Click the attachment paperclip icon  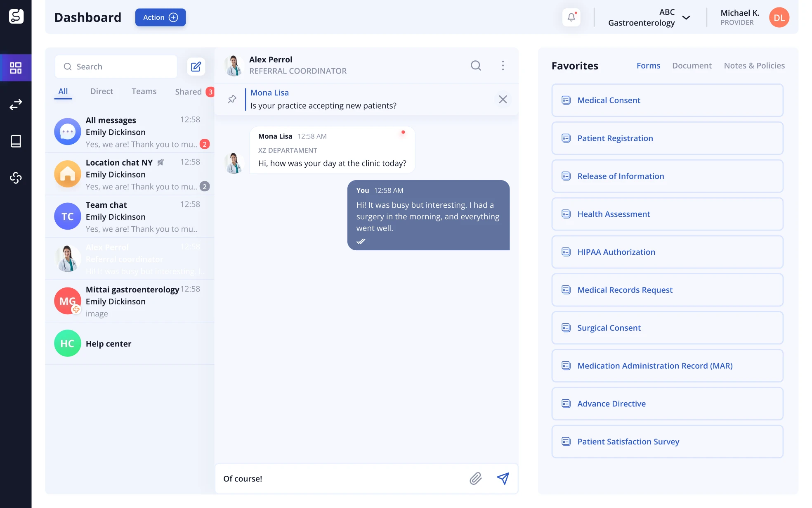pyautogui.click(x=475, y=478)
